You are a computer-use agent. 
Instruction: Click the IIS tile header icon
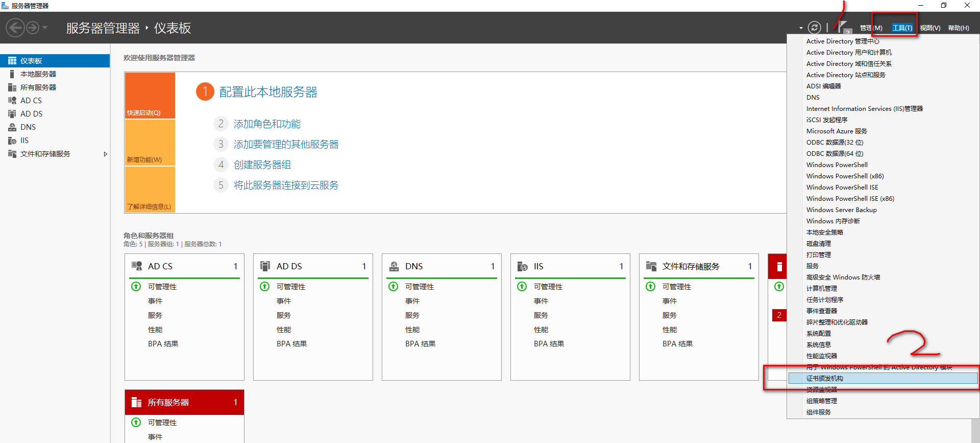point(523,266)
